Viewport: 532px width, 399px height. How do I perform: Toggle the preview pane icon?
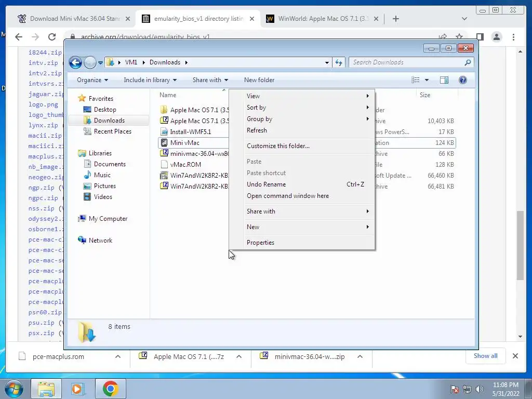click(444, 80)
